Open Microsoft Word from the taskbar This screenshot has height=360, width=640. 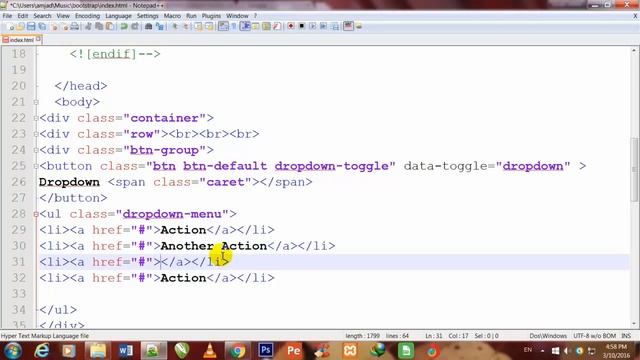point(125,351)
